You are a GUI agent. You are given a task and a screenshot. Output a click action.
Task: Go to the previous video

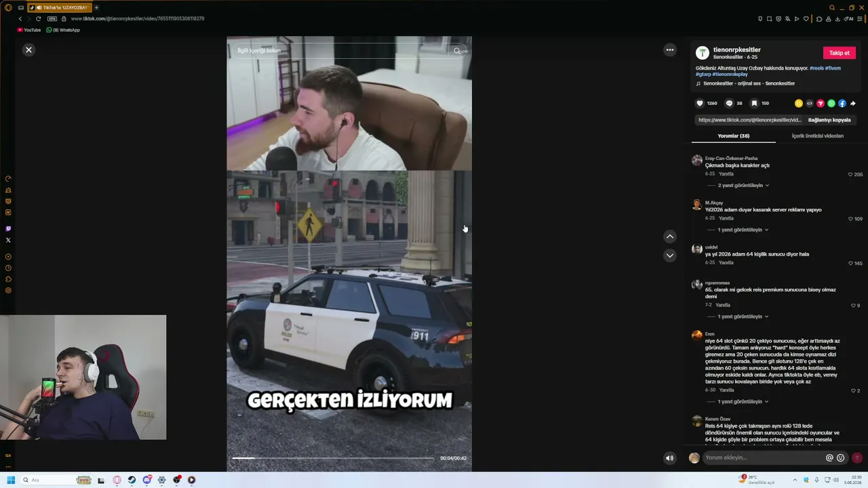tap(670, 237)
